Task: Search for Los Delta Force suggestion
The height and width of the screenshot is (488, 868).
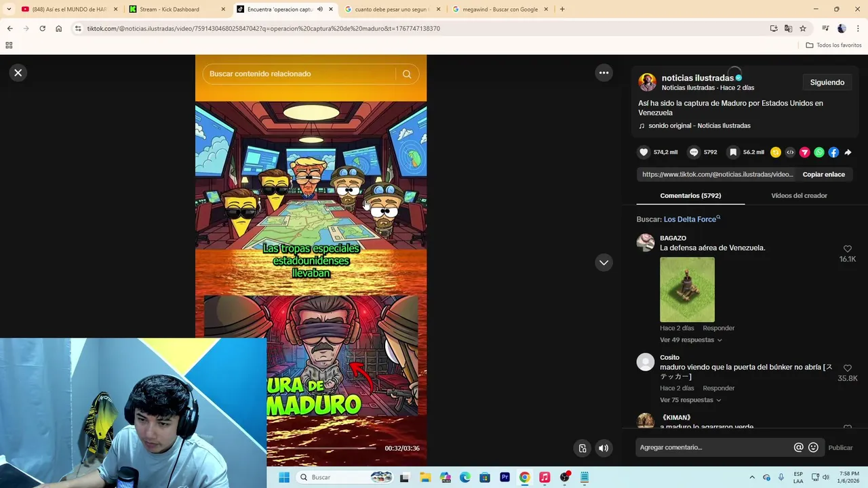Action: [x=692, y=219]
